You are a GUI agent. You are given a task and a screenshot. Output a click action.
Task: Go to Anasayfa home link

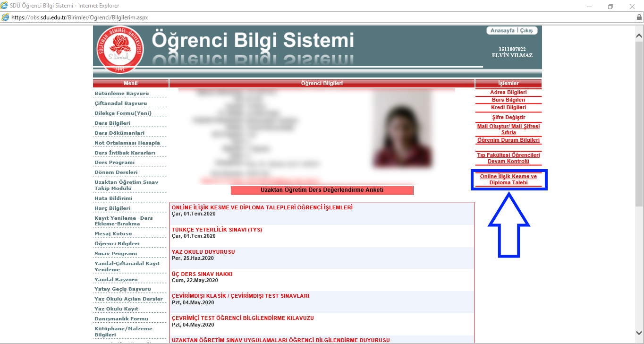[502, 31]
